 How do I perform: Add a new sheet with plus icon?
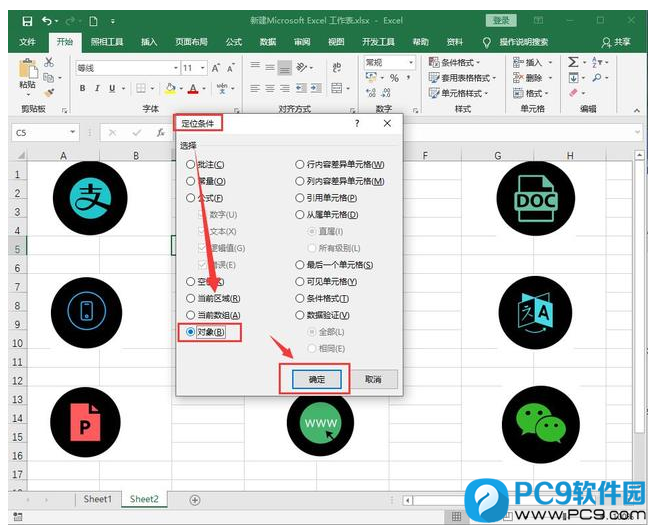[x=195, y=500]
